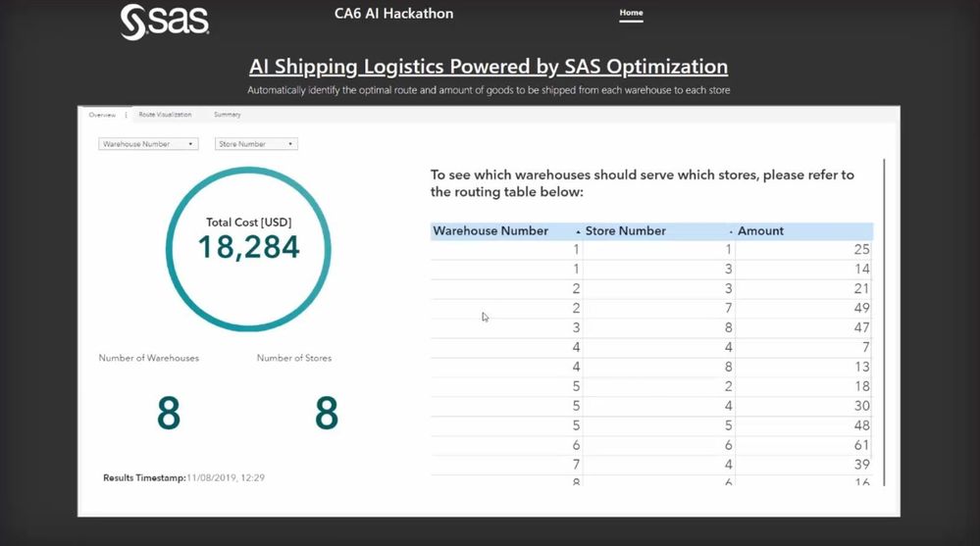
Task: Select the Amount cell showing 21
Action: pyautogui.click(x=803, y=288)
